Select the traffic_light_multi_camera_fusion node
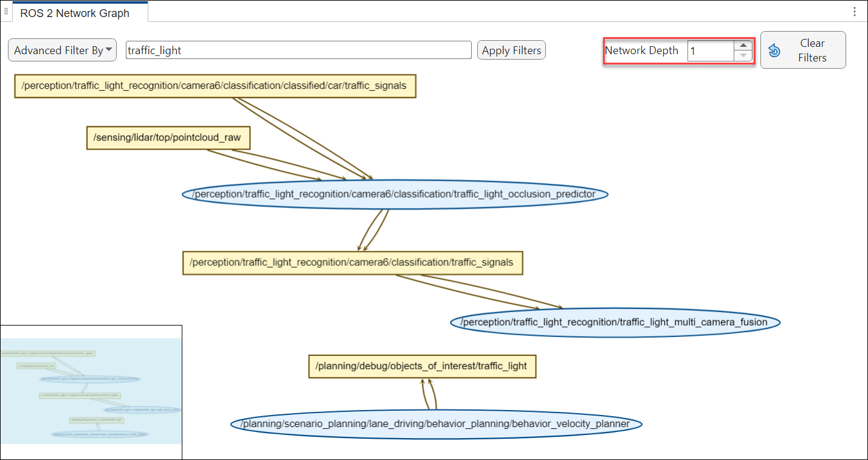The height and width of the screenshot is (460, 868). click(x=615, y=322)
